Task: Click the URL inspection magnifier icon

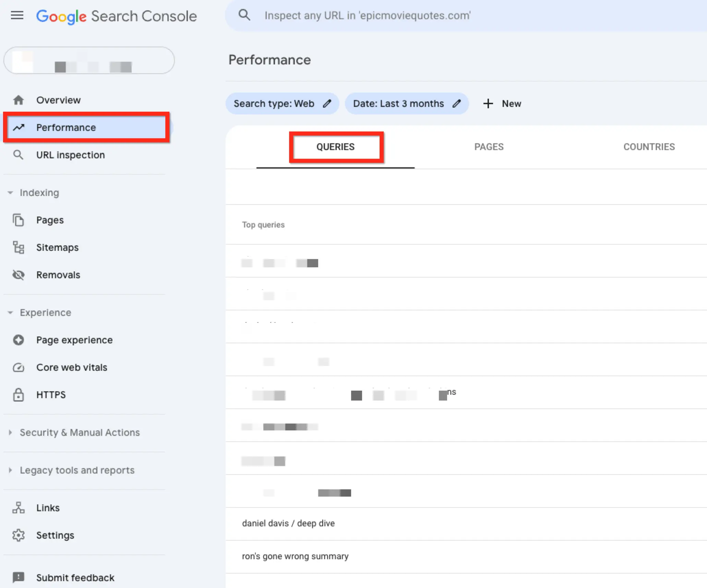Action: pyautogui.click(x=18, y=155)
